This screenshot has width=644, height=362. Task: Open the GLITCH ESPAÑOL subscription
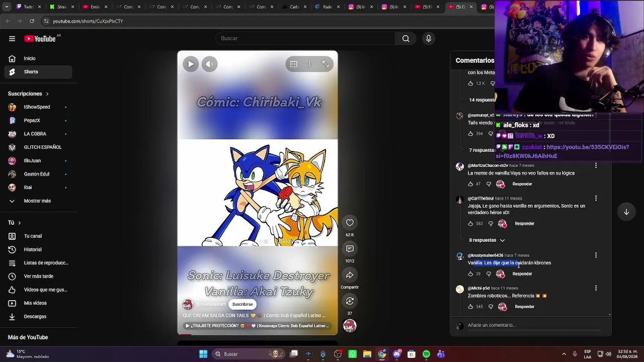click(39, 147)
